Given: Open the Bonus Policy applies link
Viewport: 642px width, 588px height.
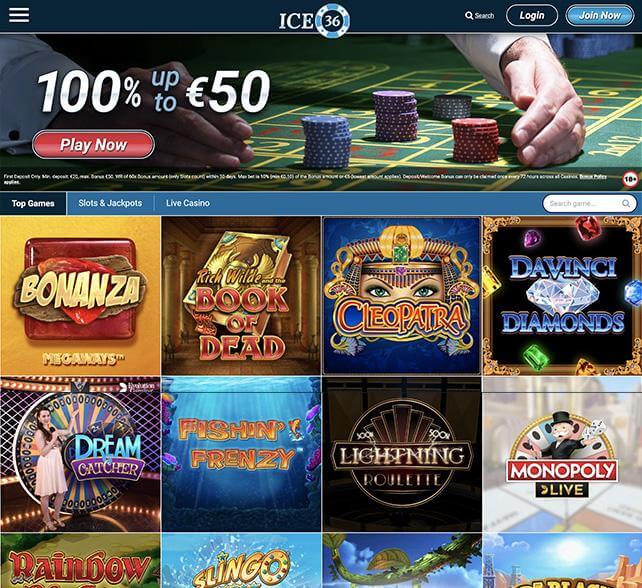Looking at the screenshot, I should coord(592,176).
